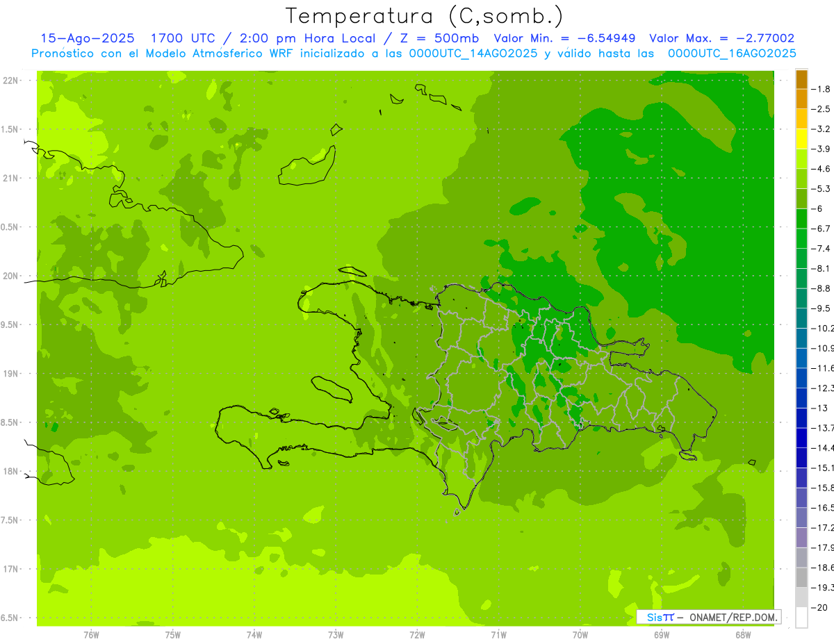Screen dimensions: 834x644
Task: Click the '17N' latitude label
Action: click(12, 569)
